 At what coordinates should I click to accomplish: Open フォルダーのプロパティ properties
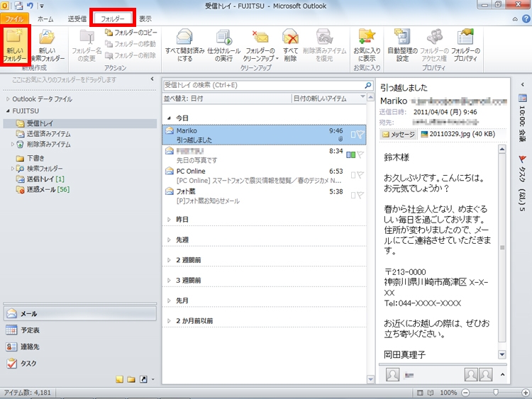tap(465, 45)
